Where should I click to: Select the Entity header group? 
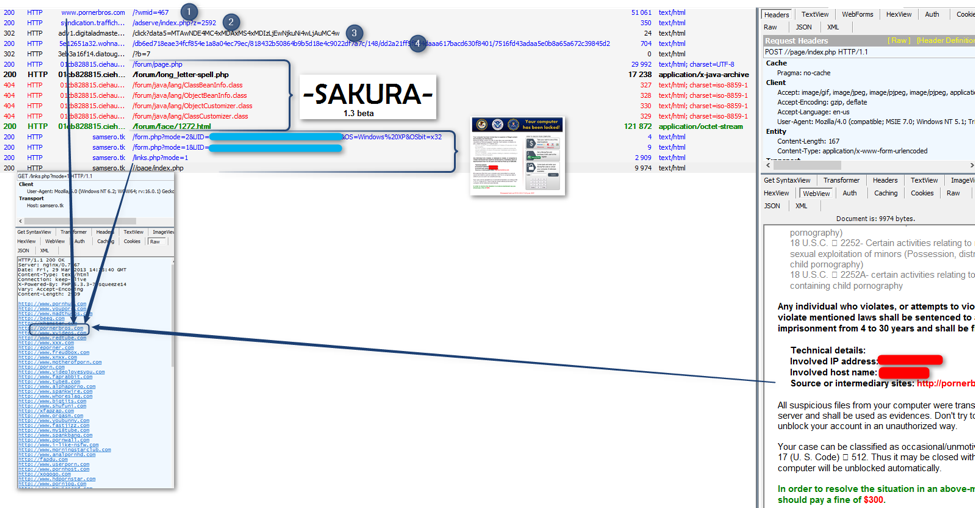[776, 131]
